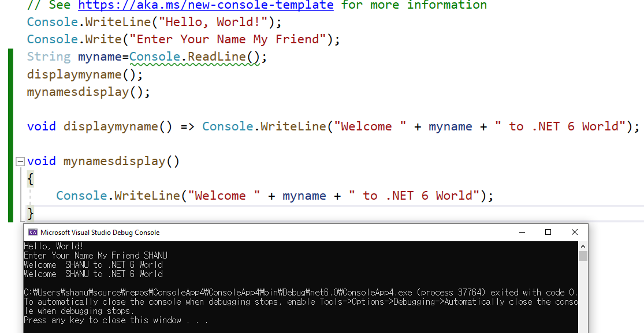The width and height of the screenshot is (644, 333).
Task: Collapse the mynamesdisplay method outline
Action: click(x=20, y=162)
